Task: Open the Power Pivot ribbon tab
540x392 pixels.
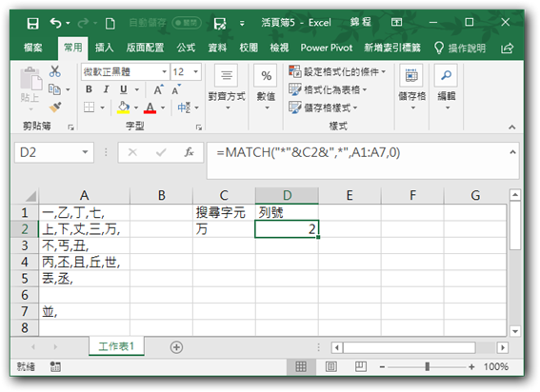Action: tap(327, 48)
